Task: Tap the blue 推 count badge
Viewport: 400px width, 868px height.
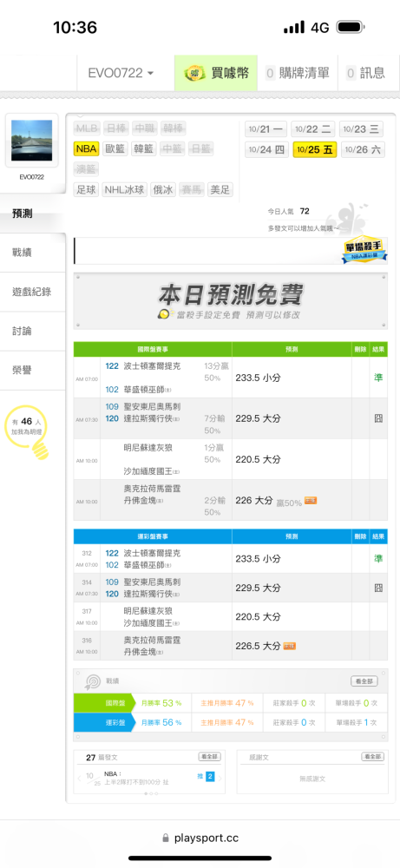Action: click(x=210, y=777)
